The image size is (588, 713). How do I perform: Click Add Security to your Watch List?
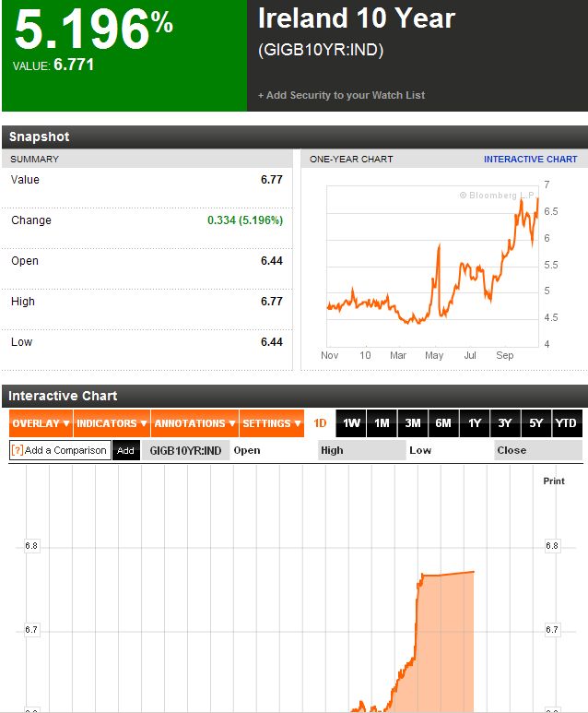tap(341, 95)
